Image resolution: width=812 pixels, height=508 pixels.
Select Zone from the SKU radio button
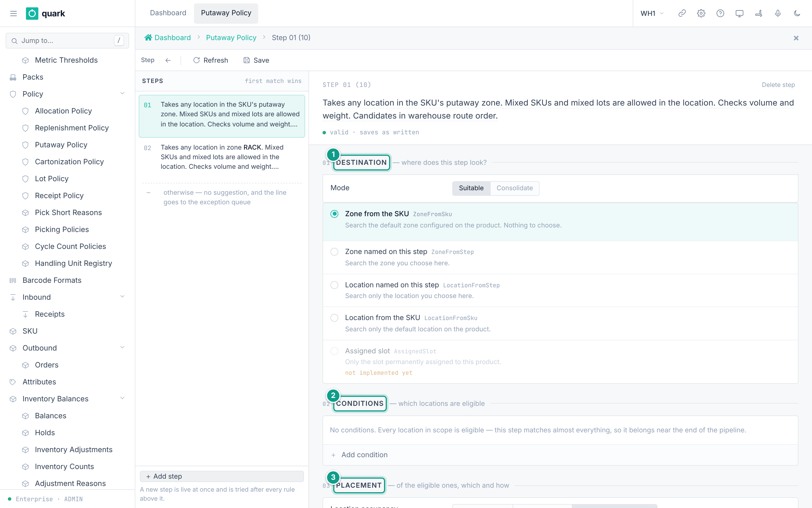click(x=334, y=214)
